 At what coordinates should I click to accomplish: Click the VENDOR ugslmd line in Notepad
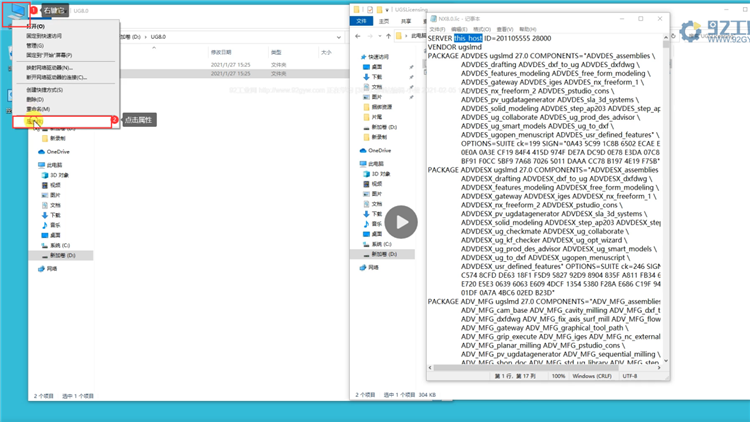click(454, 47)
